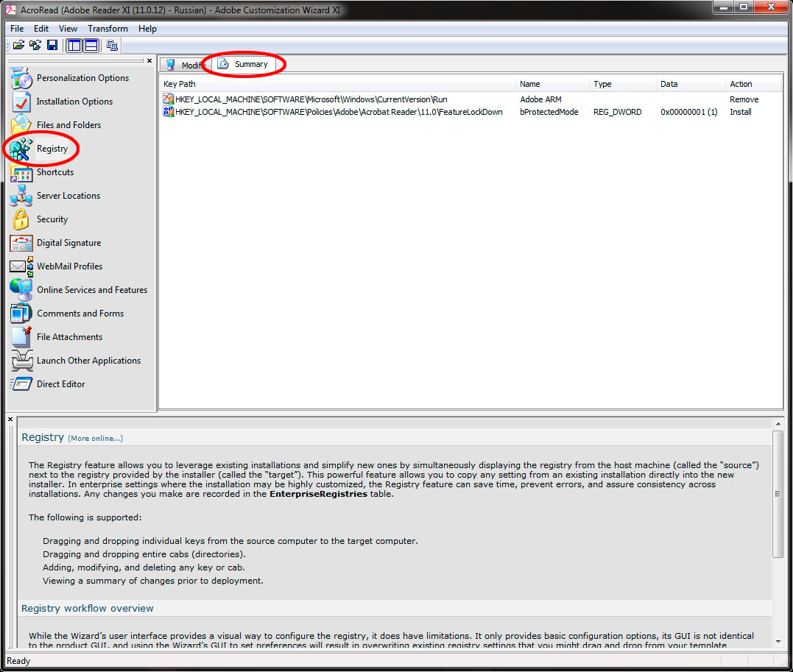Open the WebMail Profiles section
This screenshot has width=793, height=672.
click(x=56, y=266)
